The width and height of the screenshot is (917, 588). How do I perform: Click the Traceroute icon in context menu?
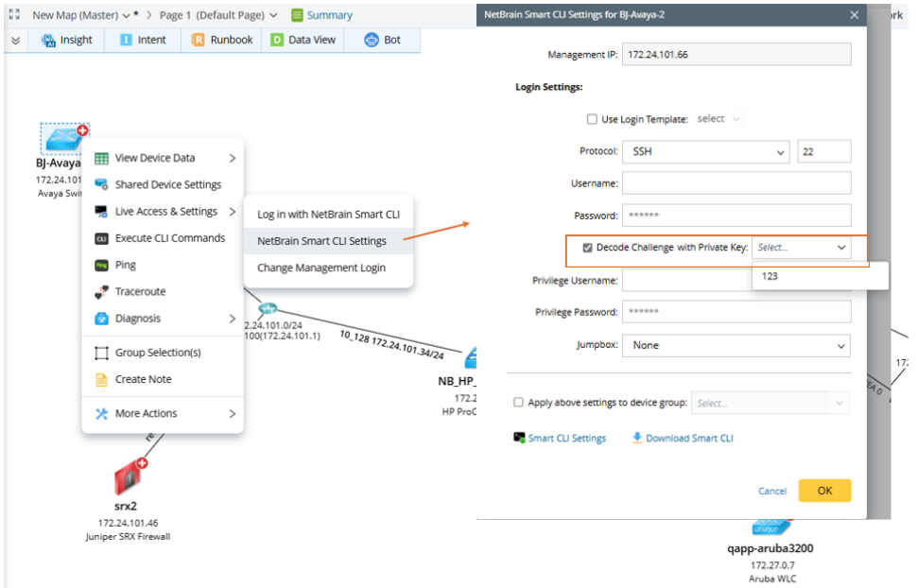(102, 292)
